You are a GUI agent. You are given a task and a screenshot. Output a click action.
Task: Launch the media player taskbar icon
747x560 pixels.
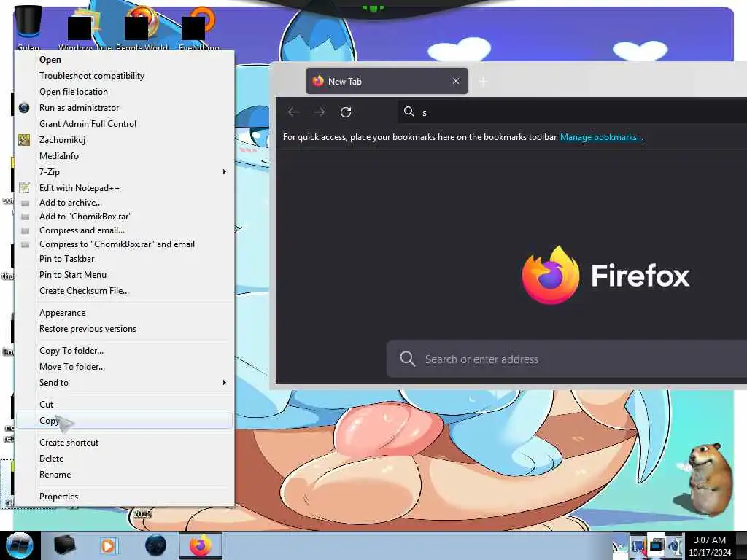point(108,545)
